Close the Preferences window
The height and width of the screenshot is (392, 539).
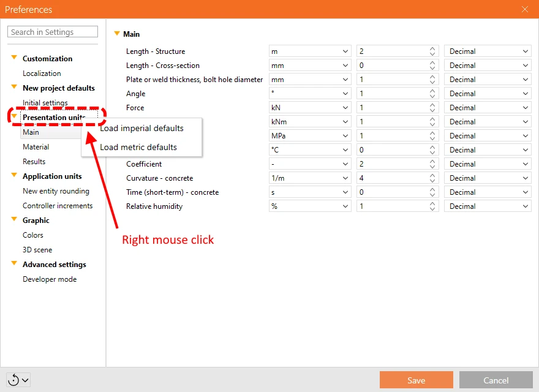(524, 9)
